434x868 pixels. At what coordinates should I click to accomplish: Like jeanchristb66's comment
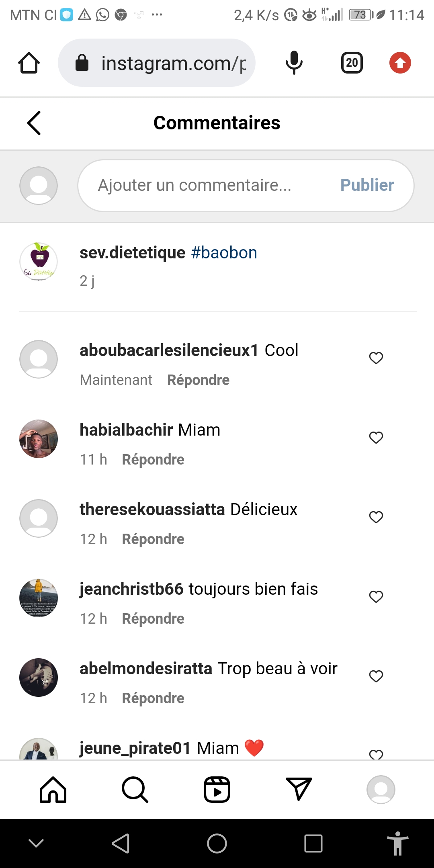point(376,596)
